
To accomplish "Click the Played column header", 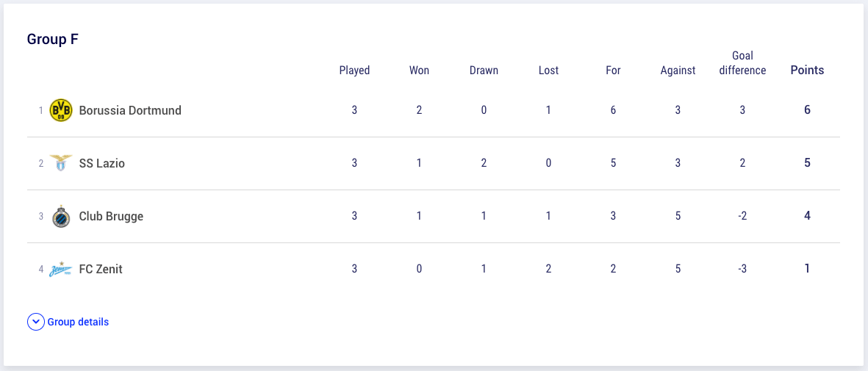I will 354,71.
